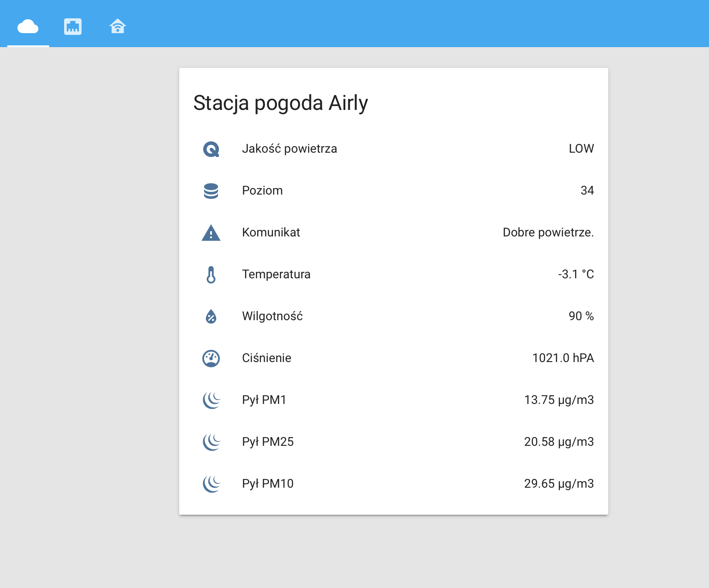Open the Pył PM10 entity label
This screenshot has width=709, height=588.
(x=268, y=484)
